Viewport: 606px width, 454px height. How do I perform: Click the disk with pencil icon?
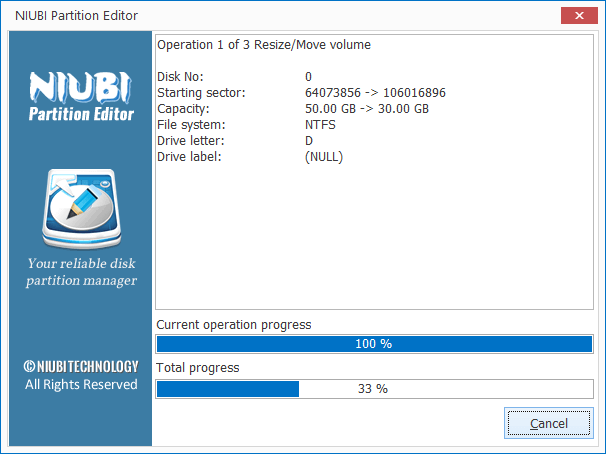82,209
